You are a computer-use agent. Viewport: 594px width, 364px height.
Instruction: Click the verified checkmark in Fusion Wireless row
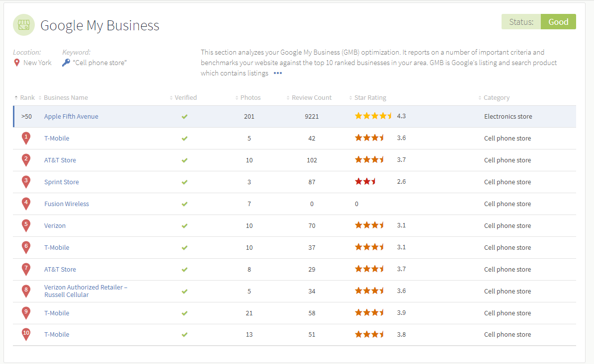pyautogui.click(x=184, y=204)
